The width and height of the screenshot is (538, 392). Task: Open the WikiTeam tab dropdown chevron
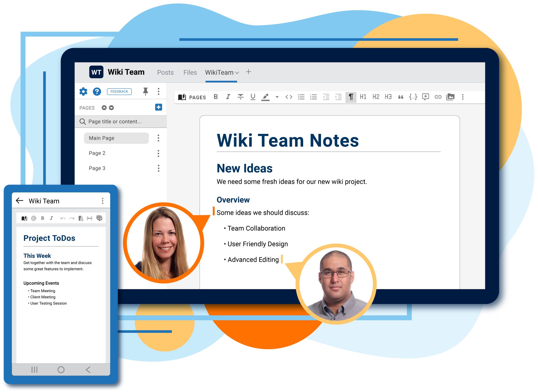tap(237, 73)
